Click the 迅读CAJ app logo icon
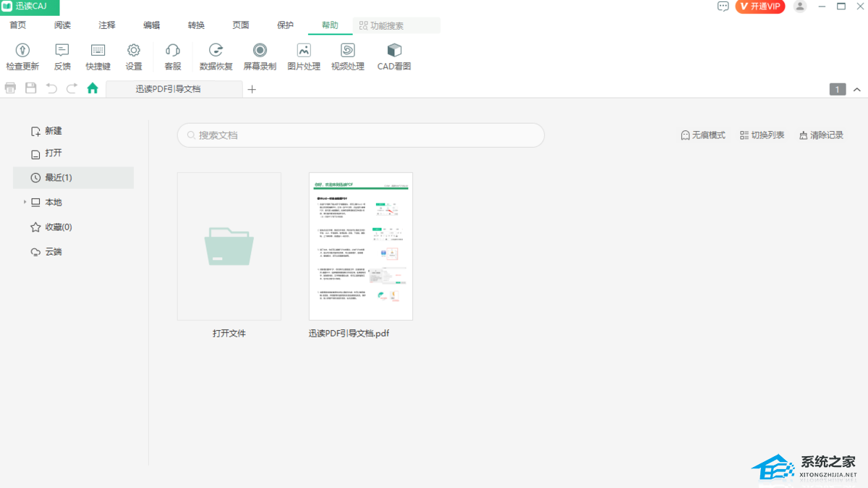The image size is (868, 488). pos(7,7)
